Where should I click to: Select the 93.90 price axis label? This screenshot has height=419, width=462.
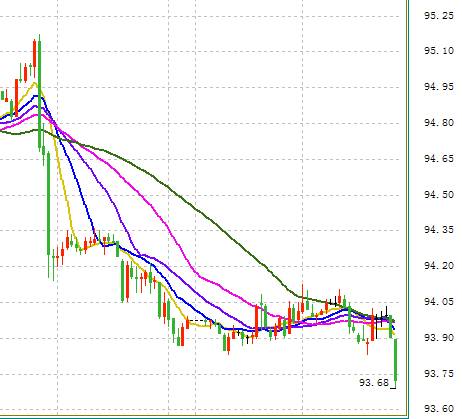(439, 338)
